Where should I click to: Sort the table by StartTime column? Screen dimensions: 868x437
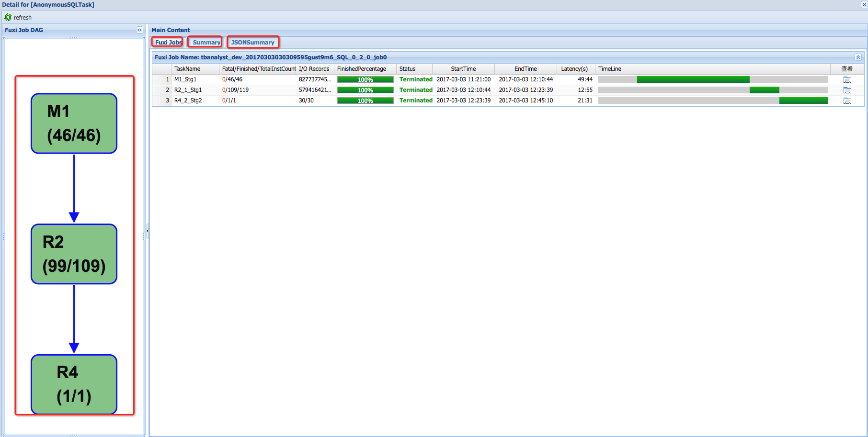point(464,68)
